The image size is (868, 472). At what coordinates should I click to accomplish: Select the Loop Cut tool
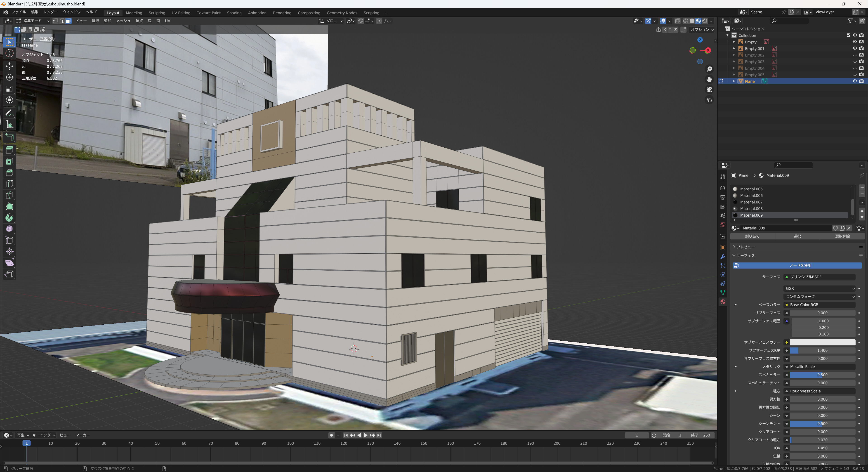9,184
